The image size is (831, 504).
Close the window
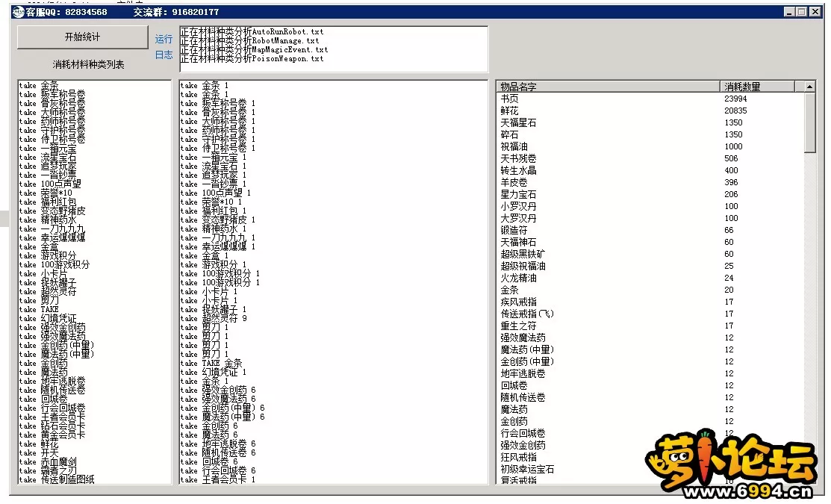click(x=815, y=12)
